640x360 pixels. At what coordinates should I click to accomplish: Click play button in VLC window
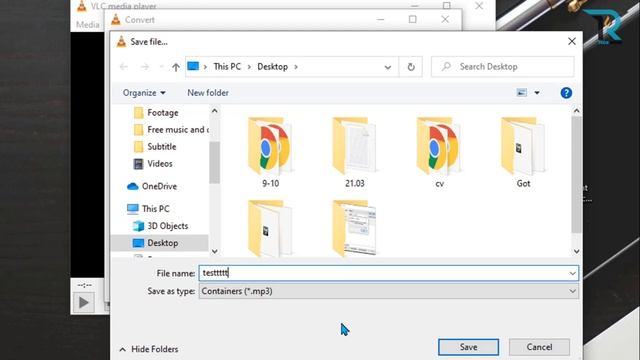click(x=84, y=302)
